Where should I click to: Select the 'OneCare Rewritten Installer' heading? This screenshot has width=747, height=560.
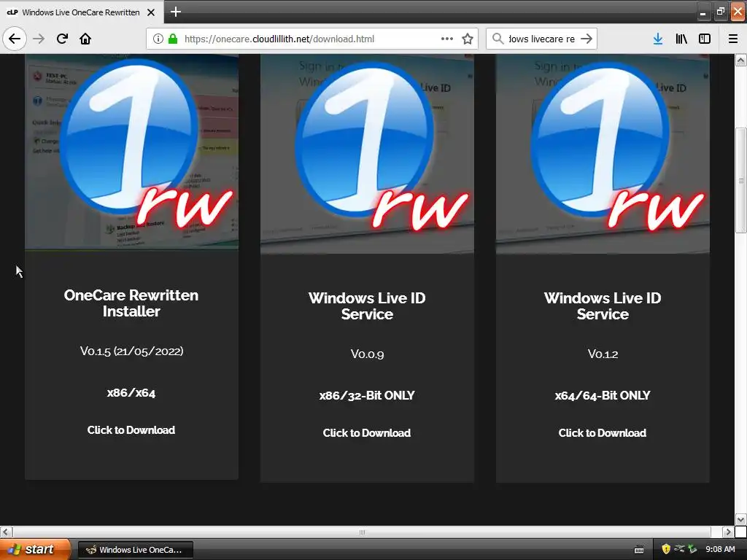pyautogui.click(x=131, y=303)
